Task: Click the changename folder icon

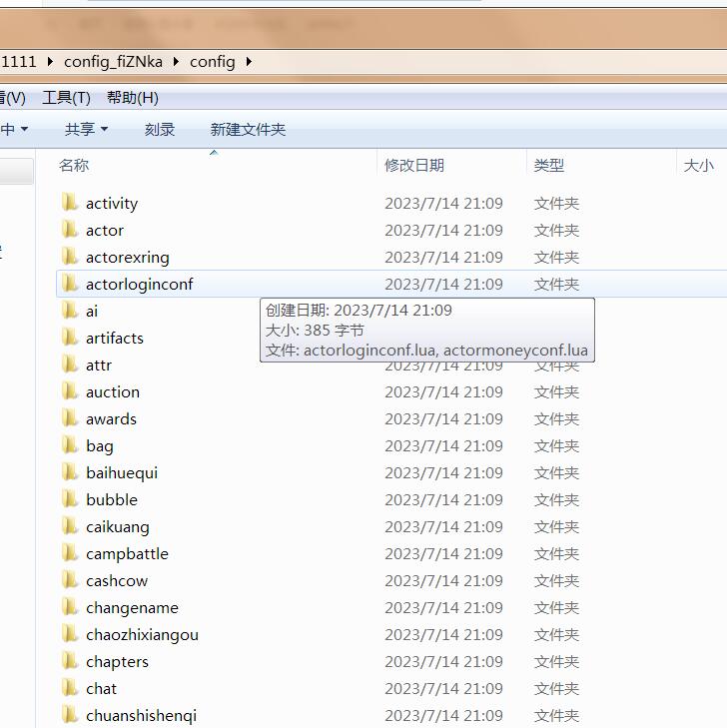Action: [70, 607]
